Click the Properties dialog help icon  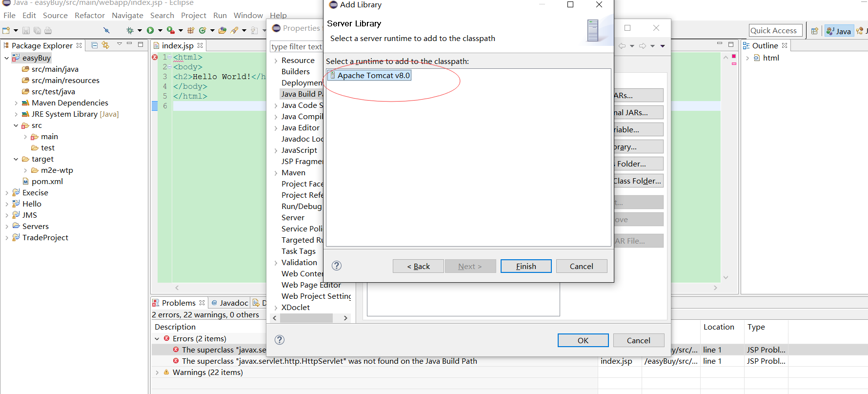[x=280, y=340]
